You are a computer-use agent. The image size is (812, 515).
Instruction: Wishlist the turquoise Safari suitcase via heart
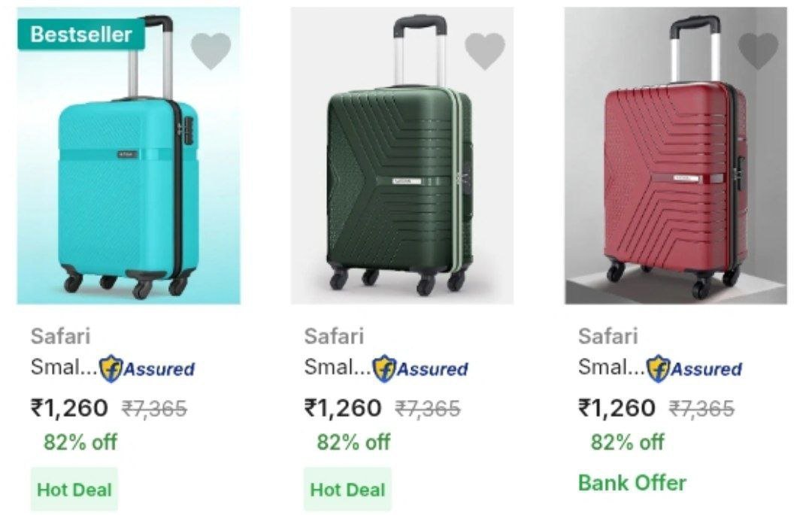coord(211,51)
